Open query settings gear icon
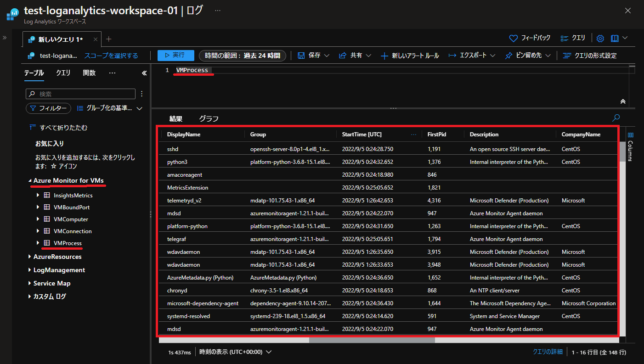 pyautogui.click(x=600, y=38)
